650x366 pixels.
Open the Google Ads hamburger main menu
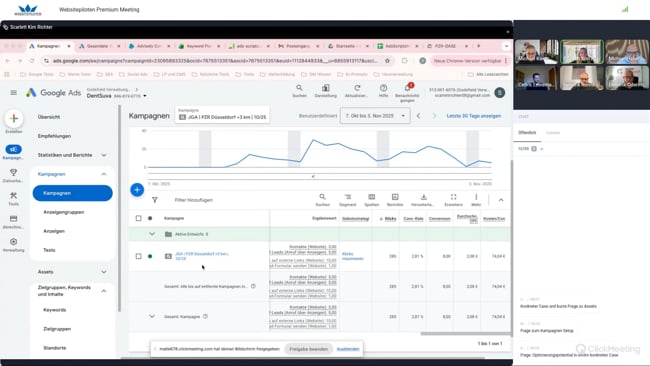click(x=14, y=92)
